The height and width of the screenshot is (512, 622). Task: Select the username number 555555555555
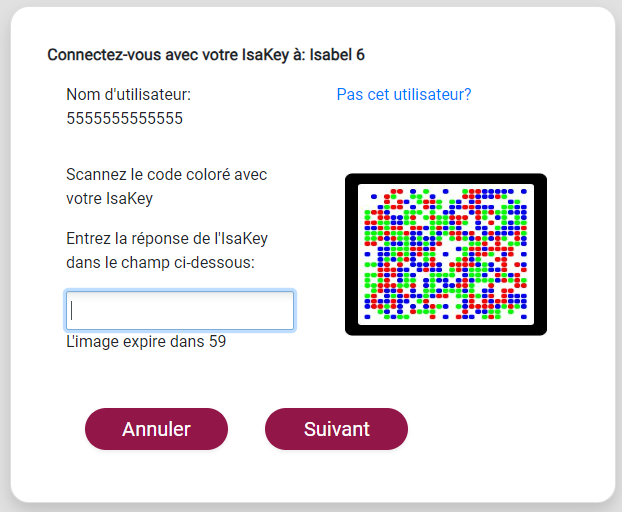click(125, 118)
